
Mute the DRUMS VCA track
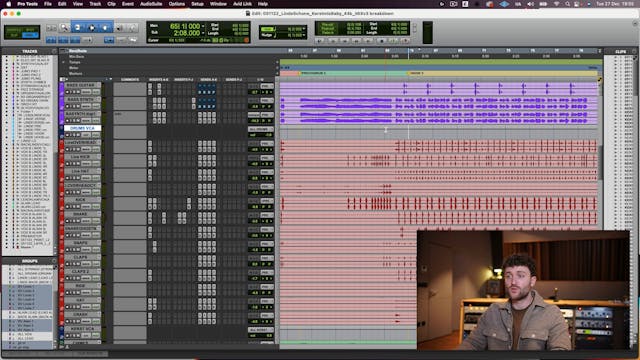point(78,135)
